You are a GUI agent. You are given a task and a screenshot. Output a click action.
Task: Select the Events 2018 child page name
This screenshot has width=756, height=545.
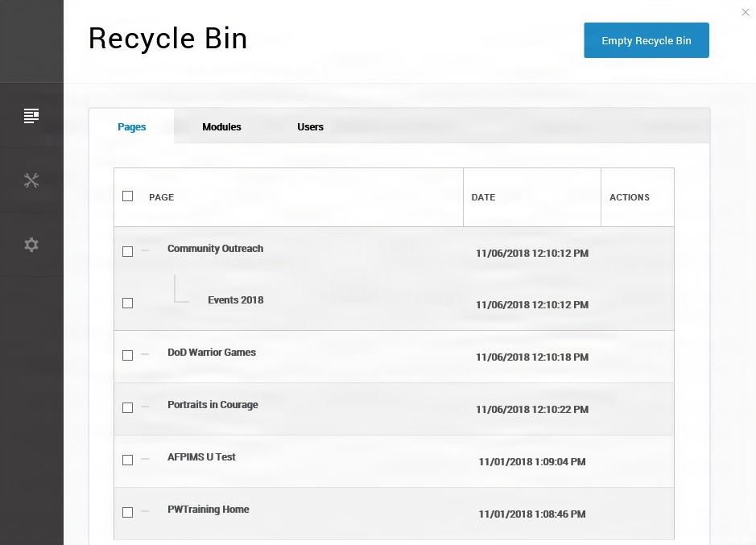pyautogui.click(x=236, y=300)
